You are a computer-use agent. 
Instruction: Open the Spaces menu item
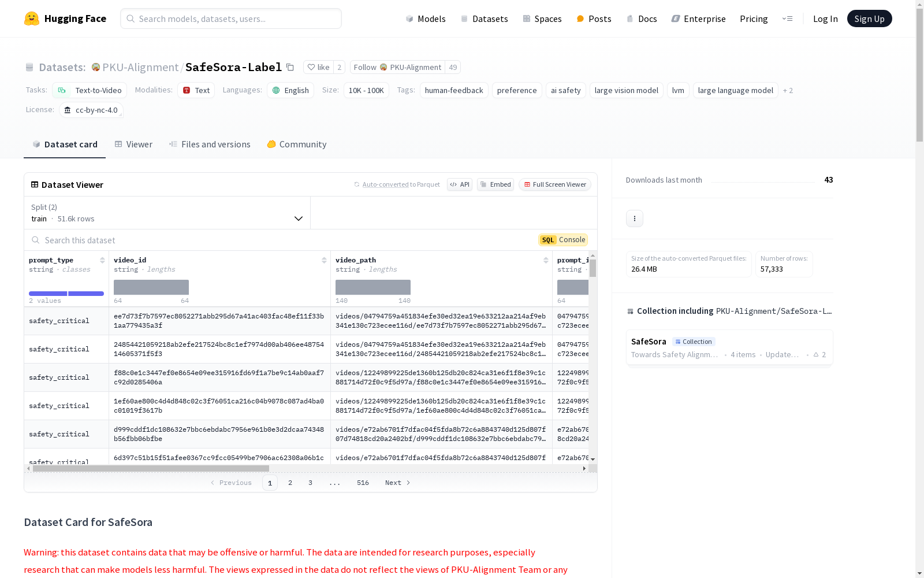542,18
